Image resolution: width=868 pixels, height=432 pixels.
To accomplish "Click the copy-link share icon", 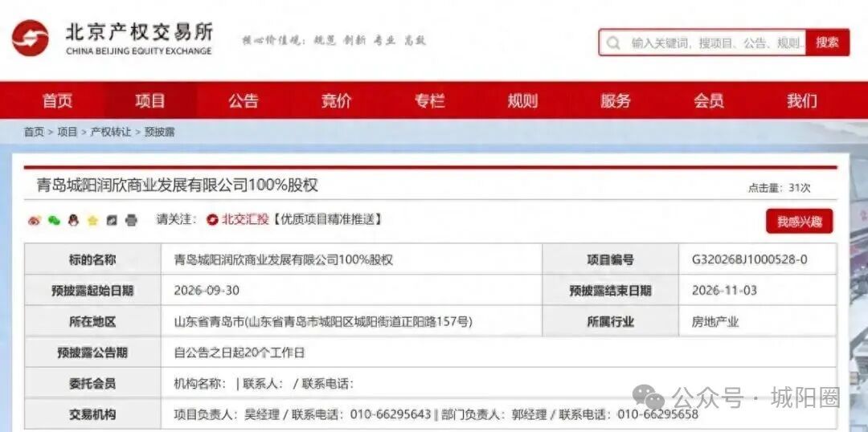I will coord(112,220).
